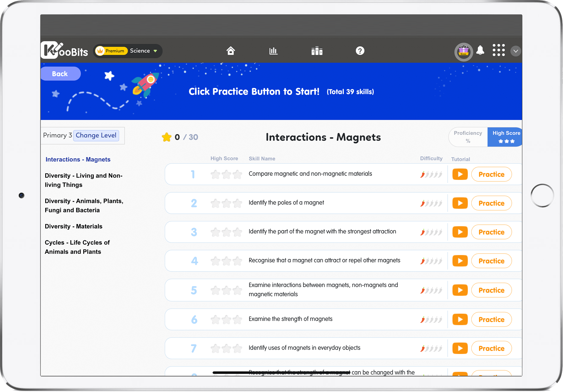Screen dimensions: 563x392
Task: Click skill number 6
Action: [x=194, y=320]
